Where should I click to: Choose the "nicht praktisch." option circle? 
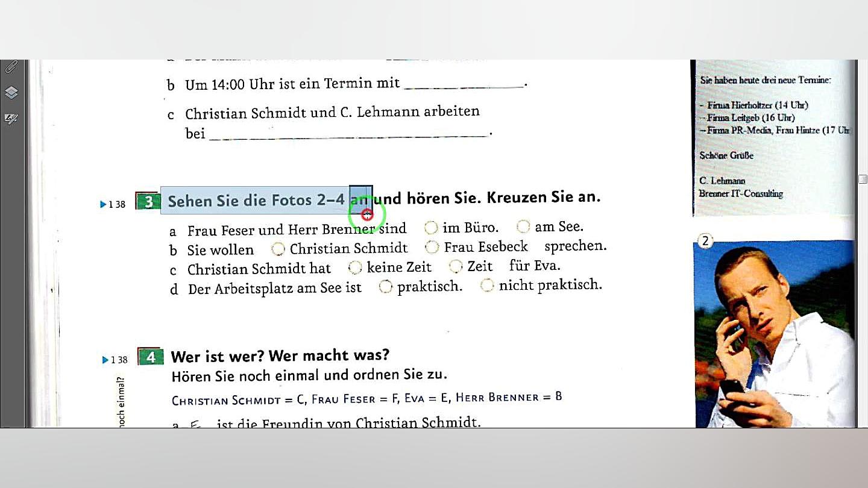(x=487, y=285)
